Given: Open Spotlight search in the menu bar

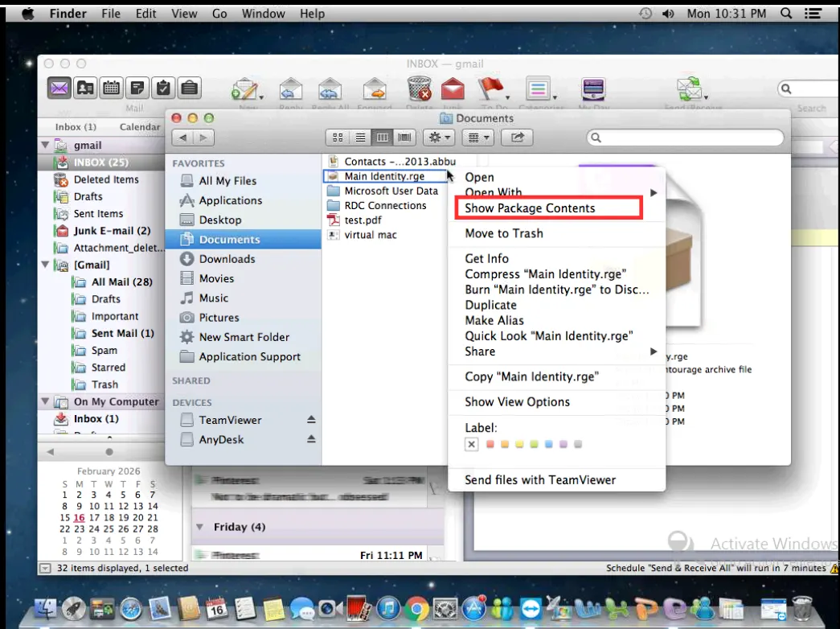Looking at the screenshot, I should [x=786, y=14].
